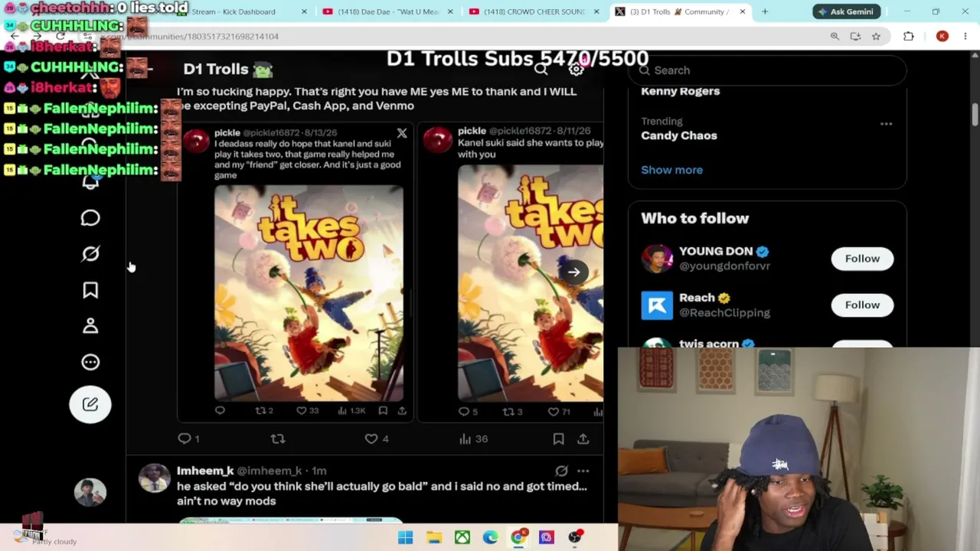Screen dimensions: 980x551
Task: Close the D1 Trolls Community tab
Action: pyautogui.click(x=742, y=11)
